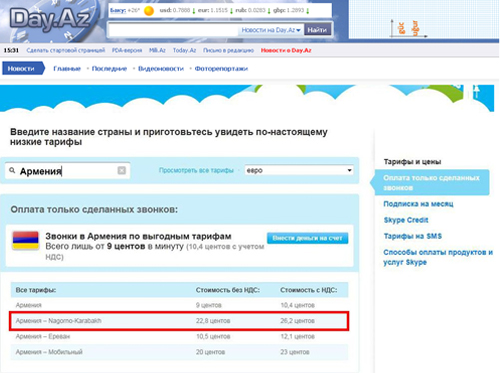500x373 pixels.
Task: Click the Внести деньги на счет button
Action: click(307, 238)
